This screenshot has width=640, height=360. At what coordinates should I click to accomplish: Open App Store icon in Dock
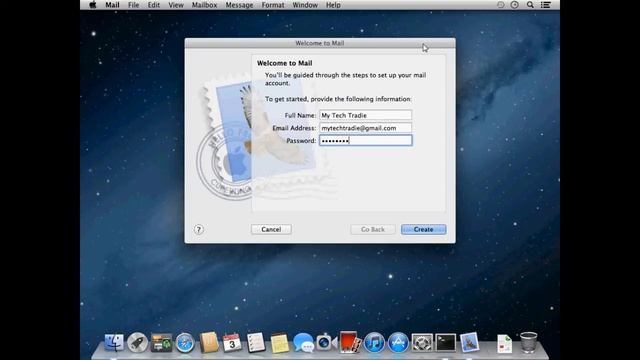coord(398,342)
